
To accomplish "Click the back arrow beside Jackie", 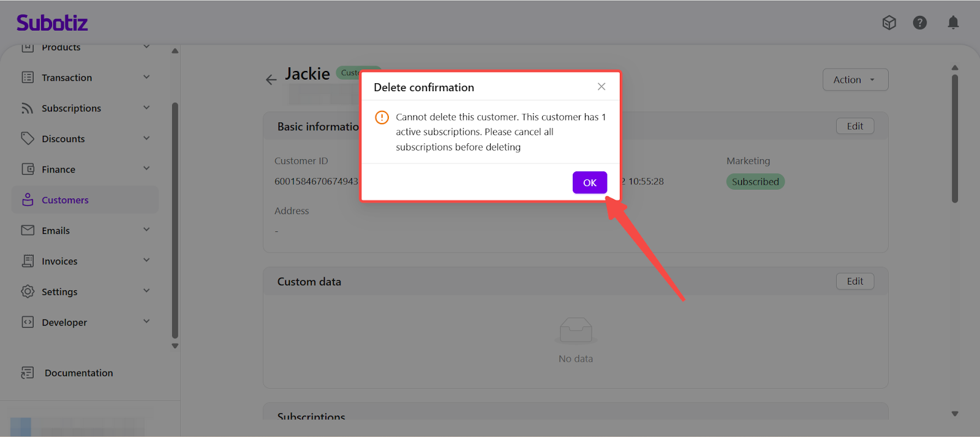I will coord(271,80).
